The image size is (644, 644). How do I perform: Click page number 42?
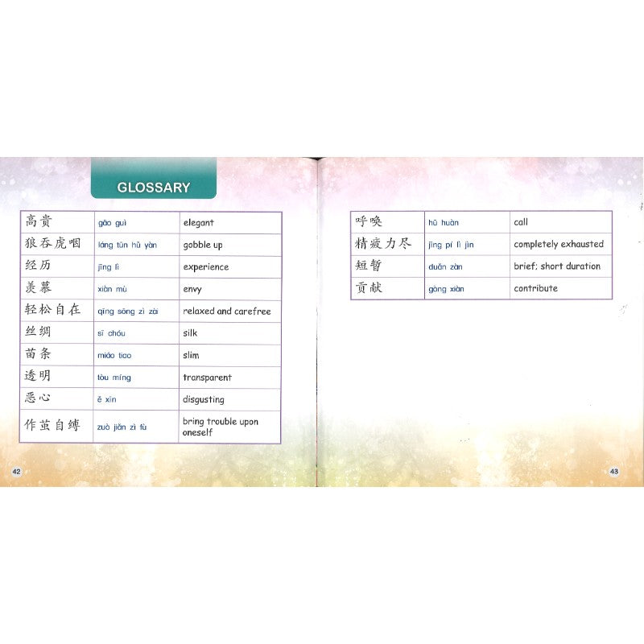pyautogui.click(x=16, y=472)
